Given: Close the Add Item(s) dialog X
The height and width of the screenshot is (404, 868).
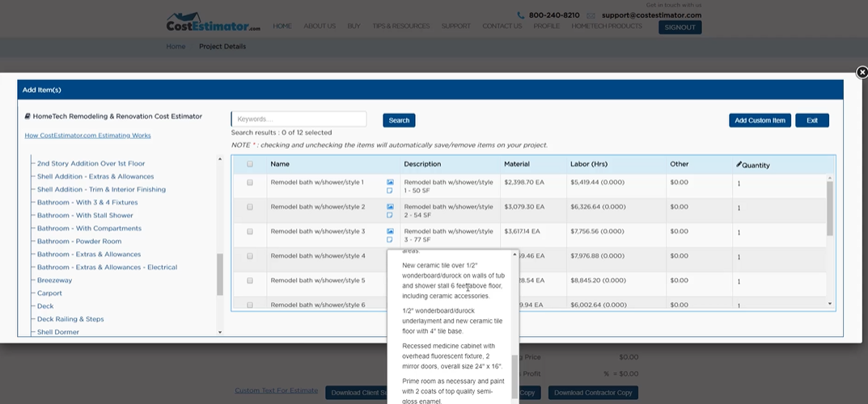Looking at the screenshot, I should (x=862, y=73).
